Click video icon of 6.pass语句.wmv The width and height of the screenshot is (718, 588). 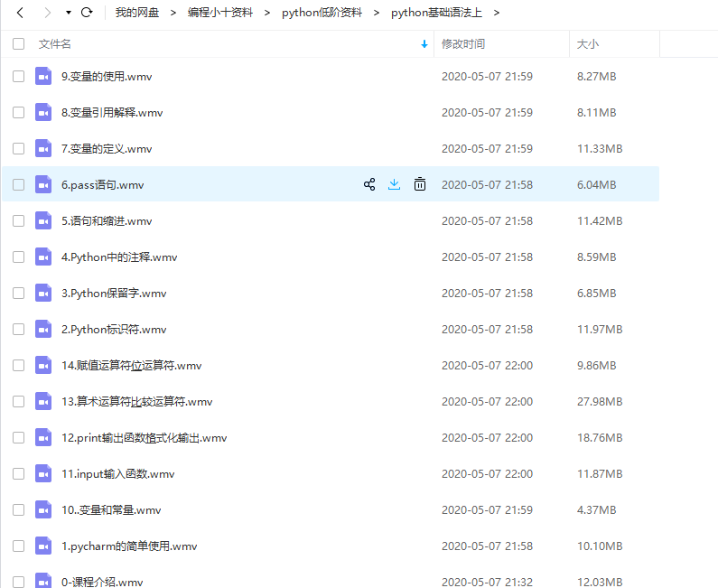43,184
